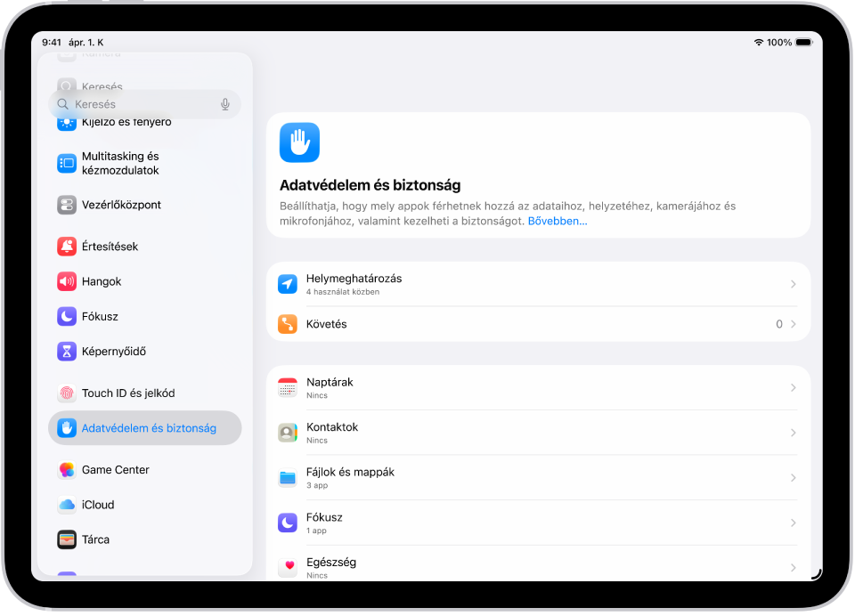Click the Fókusz moon icon in sidebar
855x616 pixels.
67,317
